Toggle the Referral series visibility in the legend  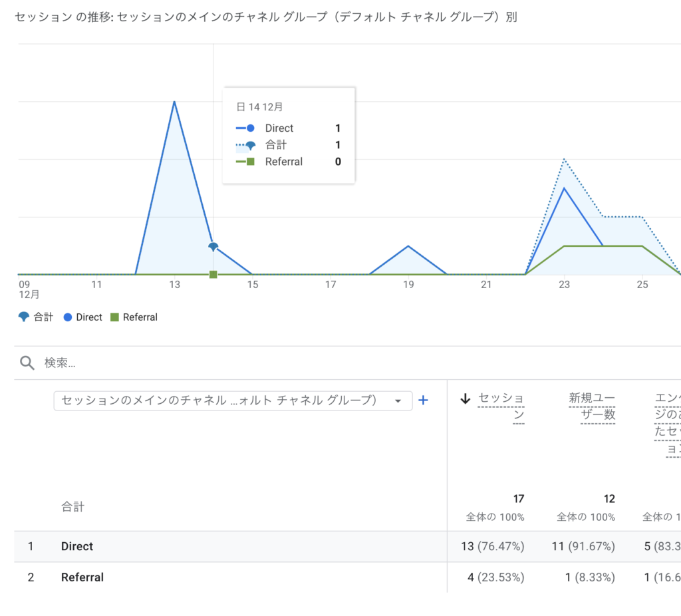click(x=134, y=317)
